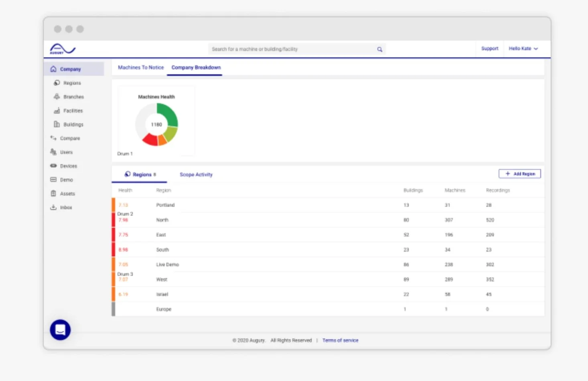588x381 pixels.
Task: Click the Company home icon in the sidebar
Action: pyautogui.click(x=53, y=69)
